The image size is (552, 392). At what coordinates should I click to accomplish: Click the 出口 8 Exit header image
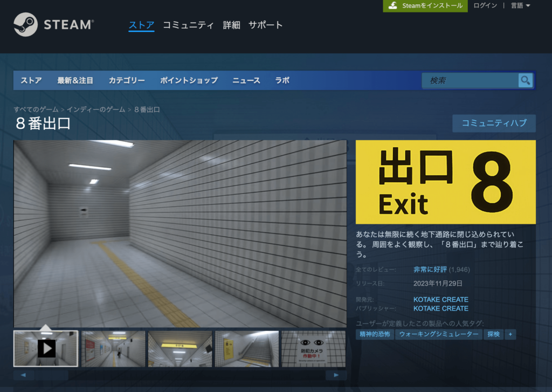point(446,182)
